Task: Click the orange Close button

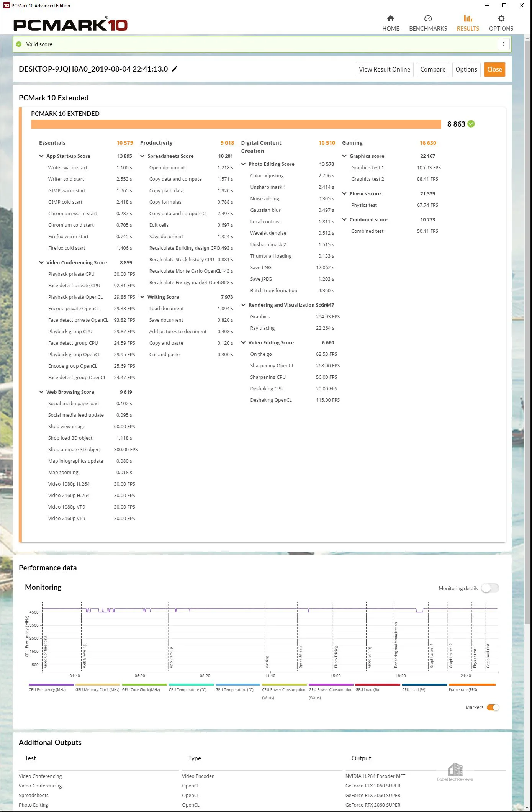Action: (x=494, y=69)
